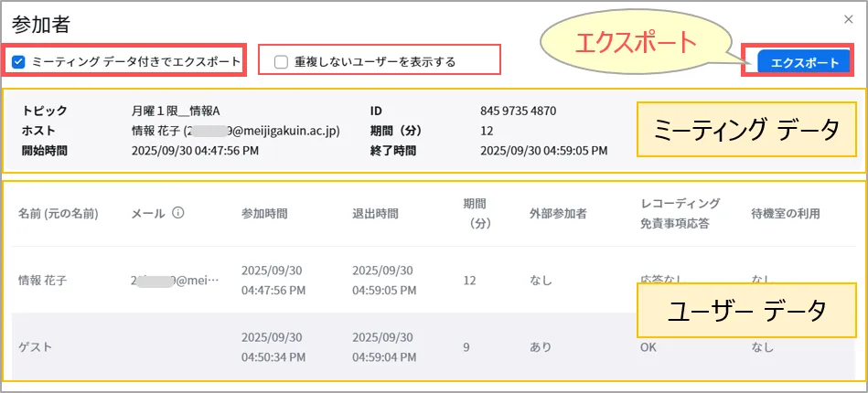
Task: Click the host email address text
Action: 235,131
